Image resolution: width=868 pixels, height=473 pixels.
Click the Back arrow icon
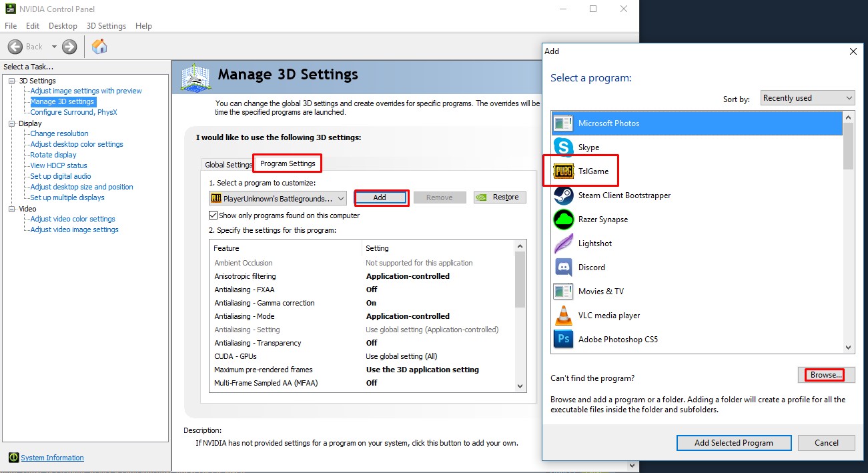point(15,47)
